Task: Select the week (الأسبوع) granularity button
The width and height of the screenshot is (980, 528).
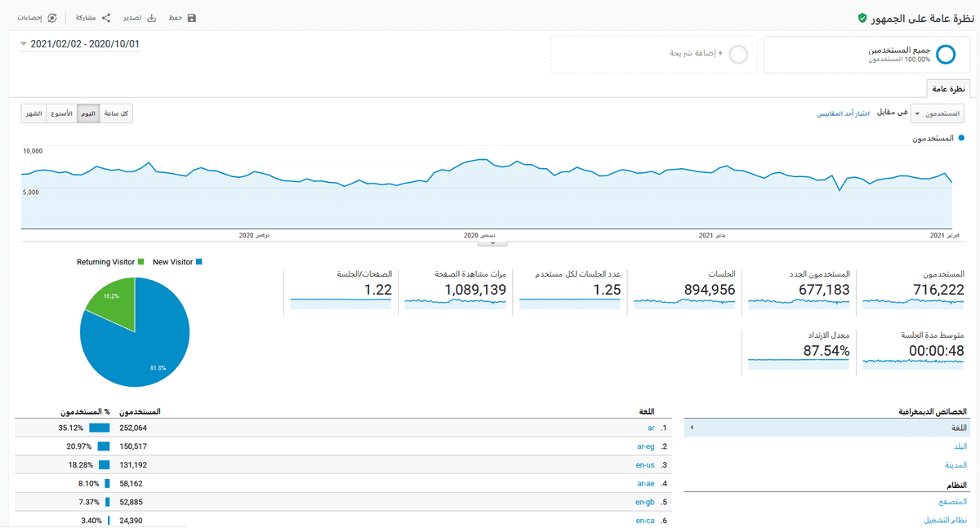Action: click(x=62, y=113)
